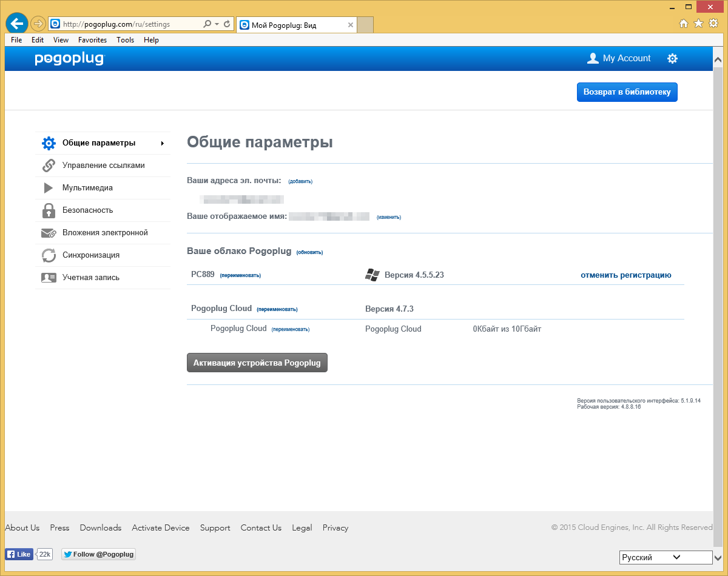The image size is (728, 576).
Task: Open a new blank browser tab
Action: point(365,25)
